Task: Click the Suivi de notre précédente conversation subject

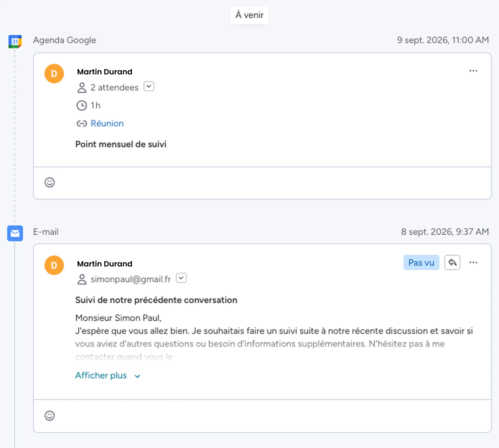Action: (x=156, y=300)
